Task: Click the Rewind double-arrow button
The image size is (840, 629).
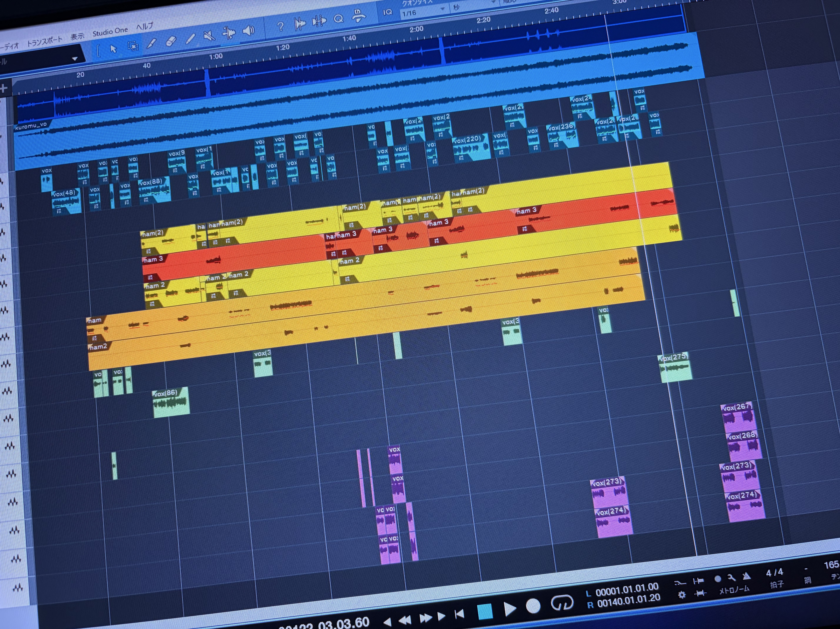Action: tap(405, 620)
